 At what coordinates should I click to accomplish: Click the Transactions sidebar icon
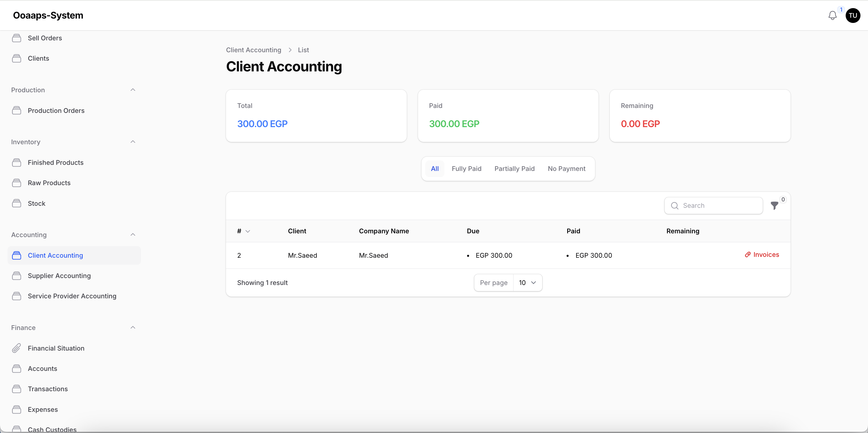tap(17, 389)
